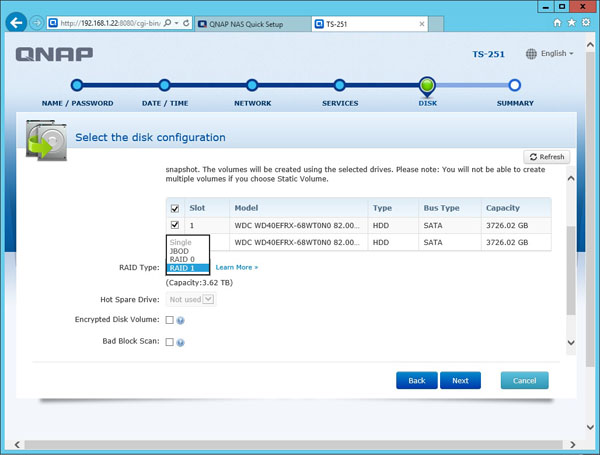Close the TS-251 browser tab
The image size is (600, 455).
[x=422, y=24]
